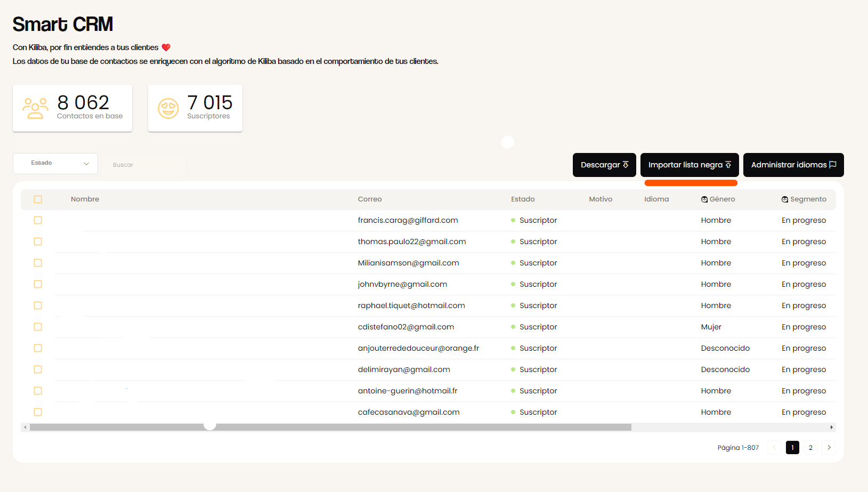Click the email cafecasanava@gmail.com

(409, 412)
